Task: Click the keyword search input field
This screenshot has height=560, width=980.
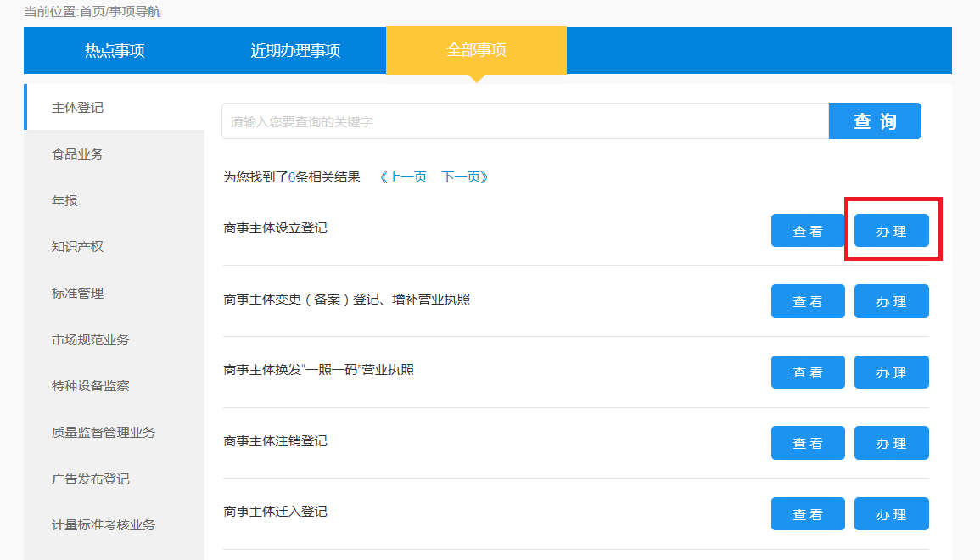Action: [x=524, y=121]
